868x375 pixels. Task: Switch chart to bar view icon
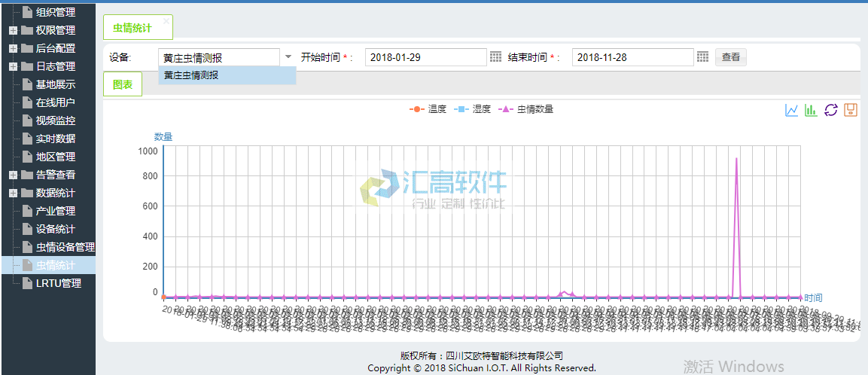click(811, 111)
